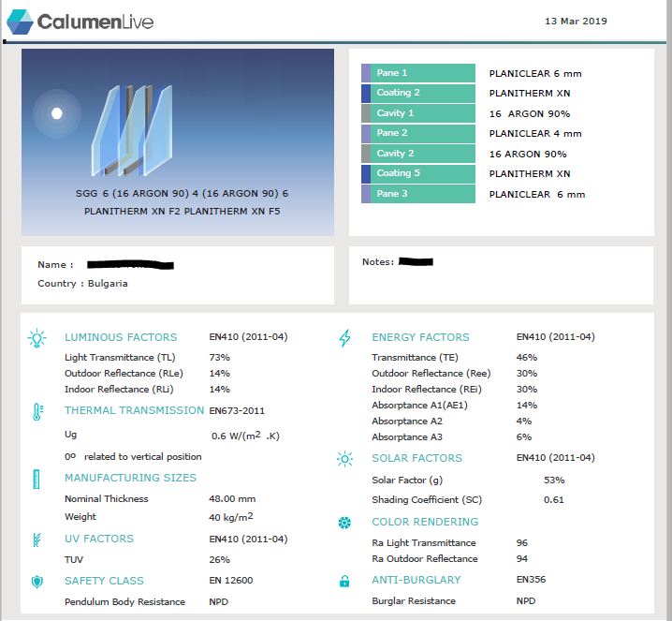
Task: Click the dark blue swatch beside Coating 2
Action: click(366, 93)
